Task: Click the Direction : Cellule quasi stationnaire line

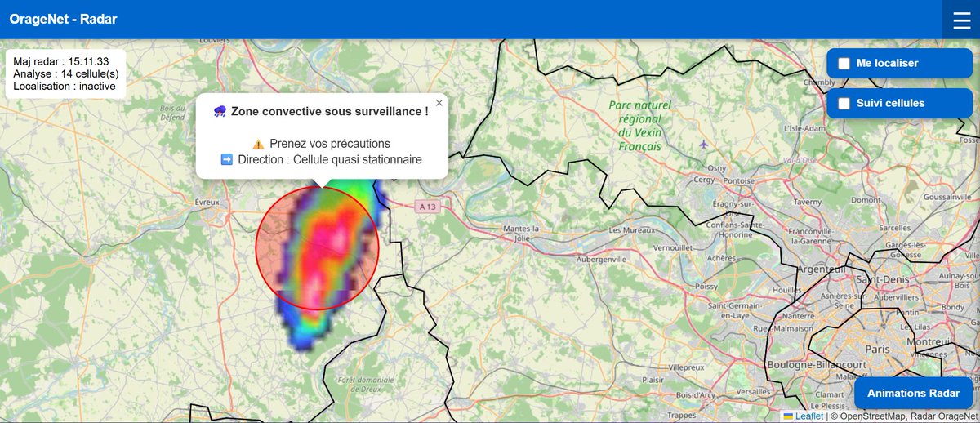Action: pyautogui.click(x=322, y=159)
